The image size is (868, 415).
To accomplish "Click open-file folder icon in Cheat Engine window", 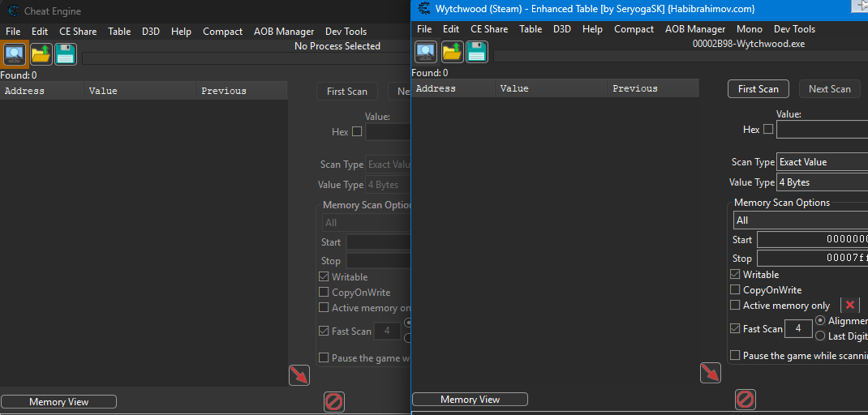I will click(41, 54).
